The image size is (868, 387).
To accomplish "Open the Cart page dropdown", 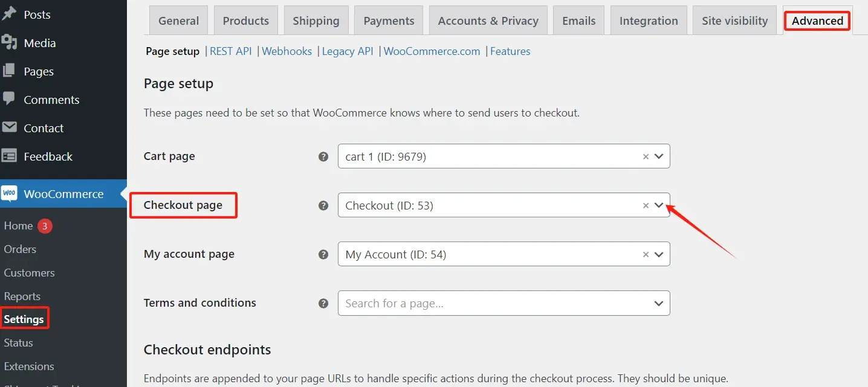I will point(659,156).
